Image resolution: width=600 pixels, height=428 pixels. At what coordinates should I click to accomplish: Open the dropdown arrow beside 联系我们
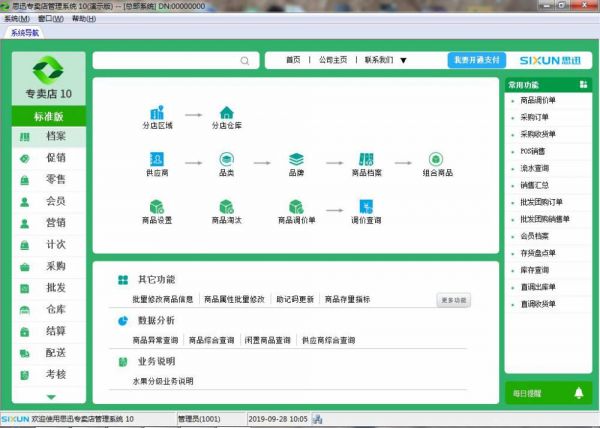403,60
